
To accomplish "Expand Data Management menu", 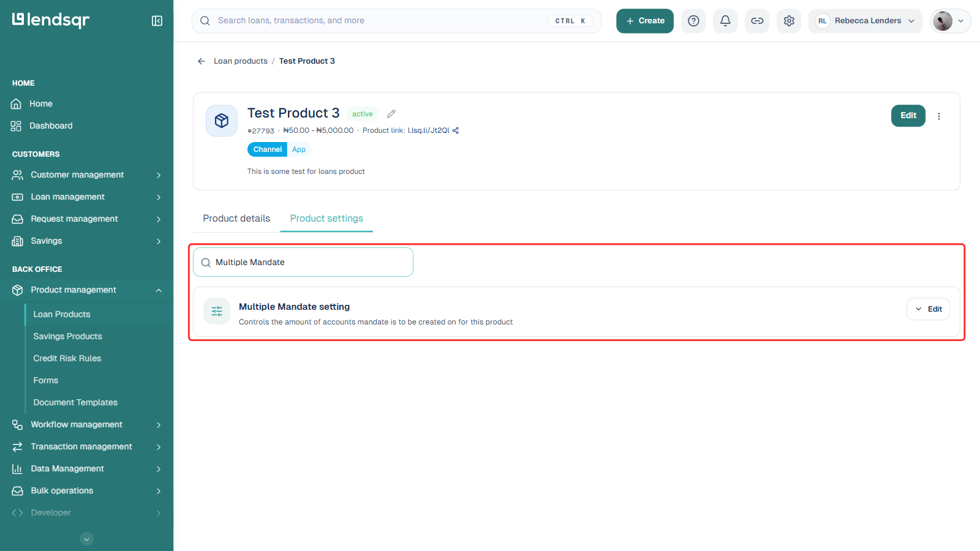I will (x=87, y=469).
